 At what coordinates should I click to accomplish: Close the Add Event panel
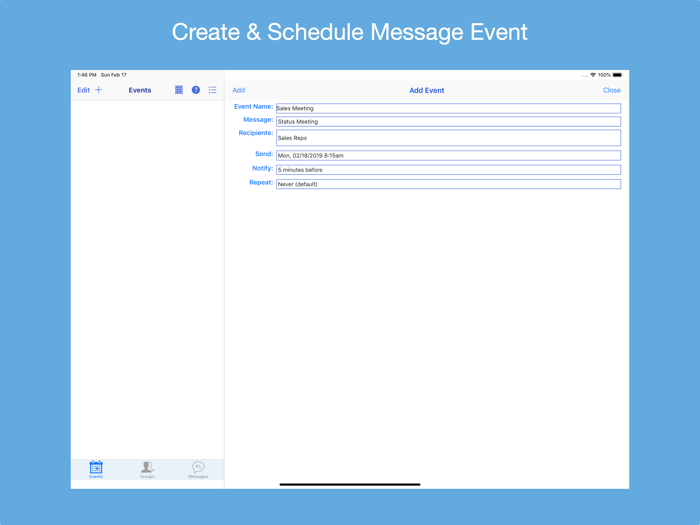tap(612, 90)
